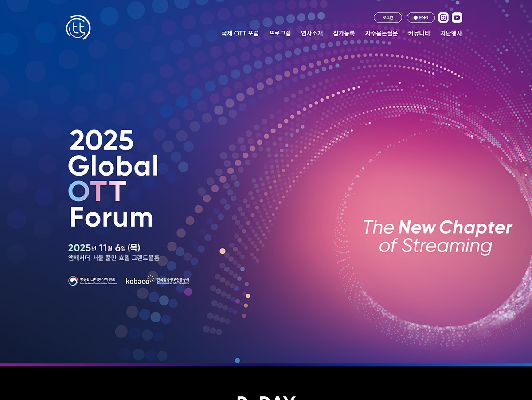Switch site language to ENG

[x=421, y=18]
